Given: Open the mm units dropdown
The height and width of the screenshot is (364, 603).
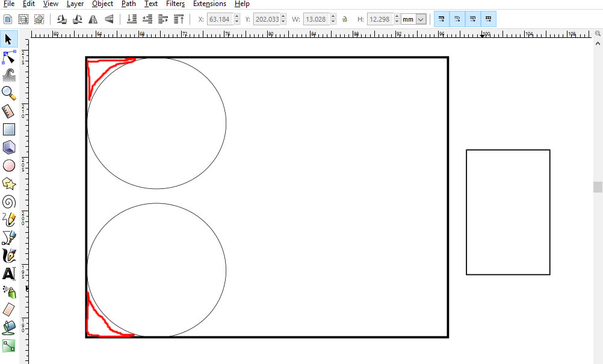Looking at the screenshot, I should (421, 19).
